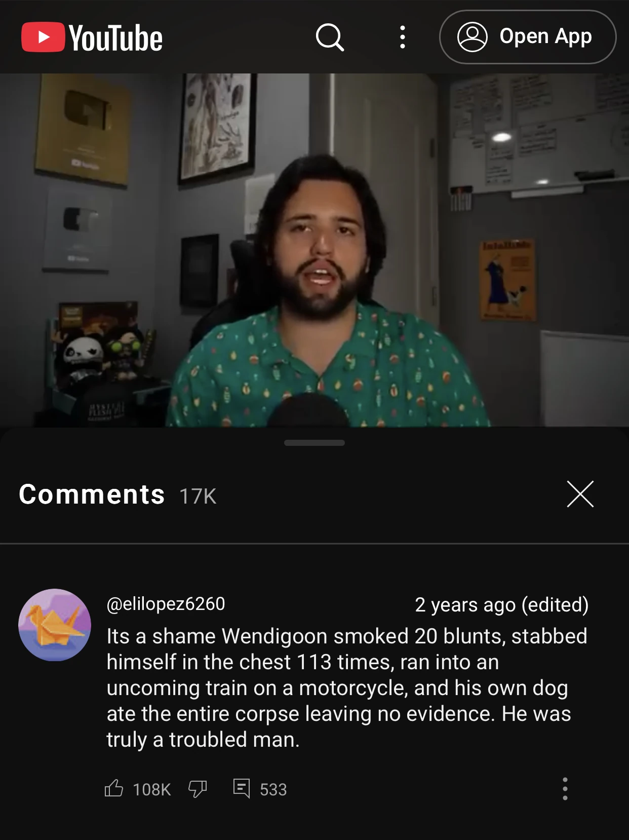
Task: Select the Comments 17K heading
Action: click(x=117, y=494)
